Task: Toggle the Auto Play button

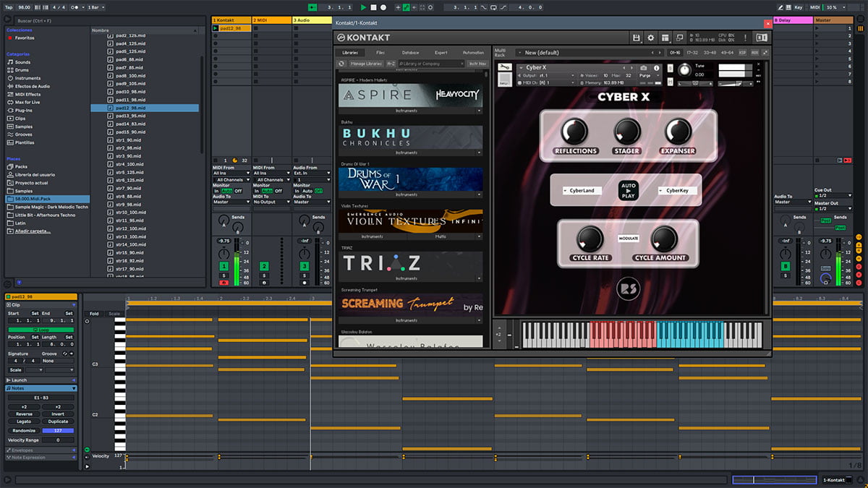Action: click(628, 191)
